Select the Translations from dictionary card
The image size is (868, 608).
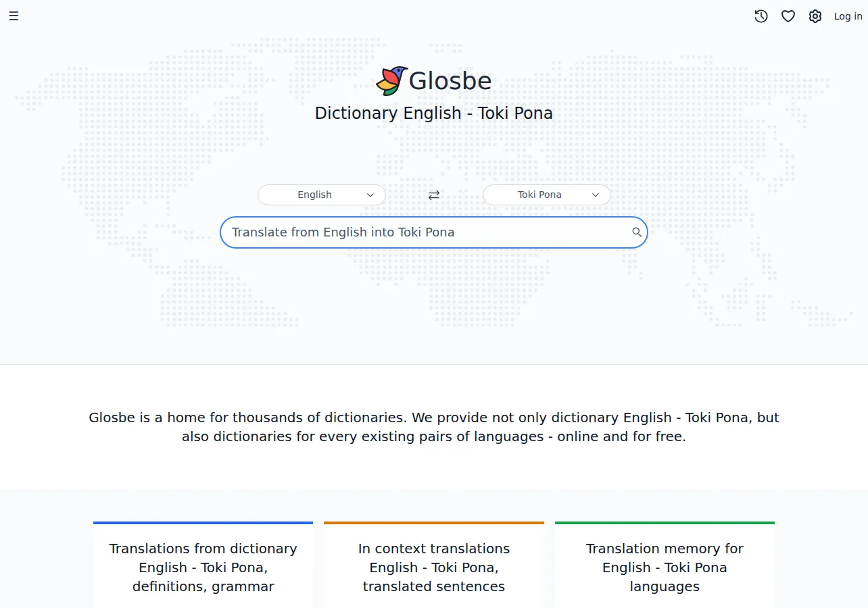click(x=203, y=565)
